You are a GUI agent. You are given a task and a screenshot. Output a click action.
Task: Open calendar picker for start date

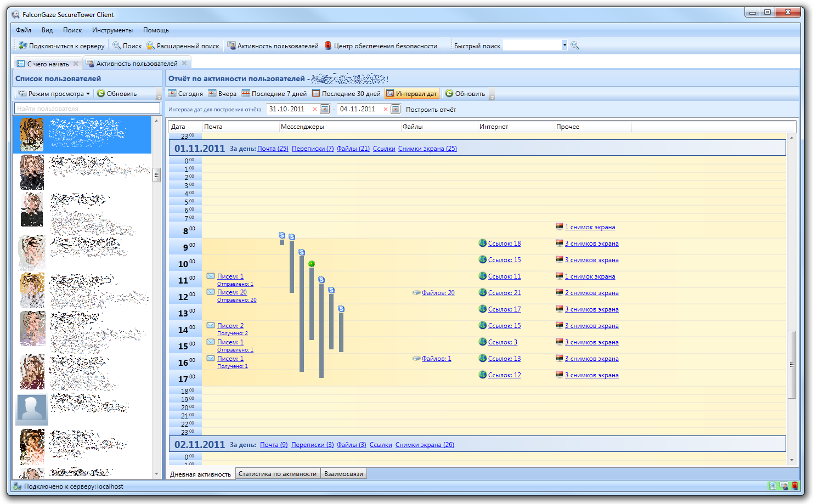pyautogui.click(x=325, y=109)
